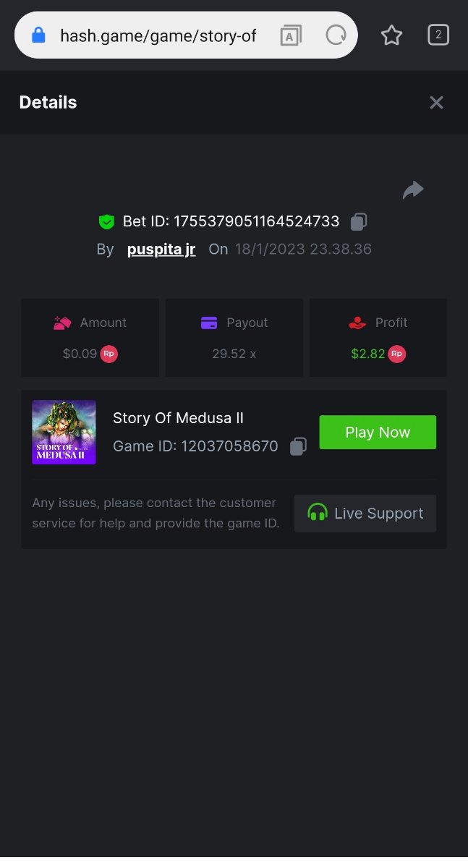Click the green verified shield icon
The image size is (468, 868).
tap(107, 221)
